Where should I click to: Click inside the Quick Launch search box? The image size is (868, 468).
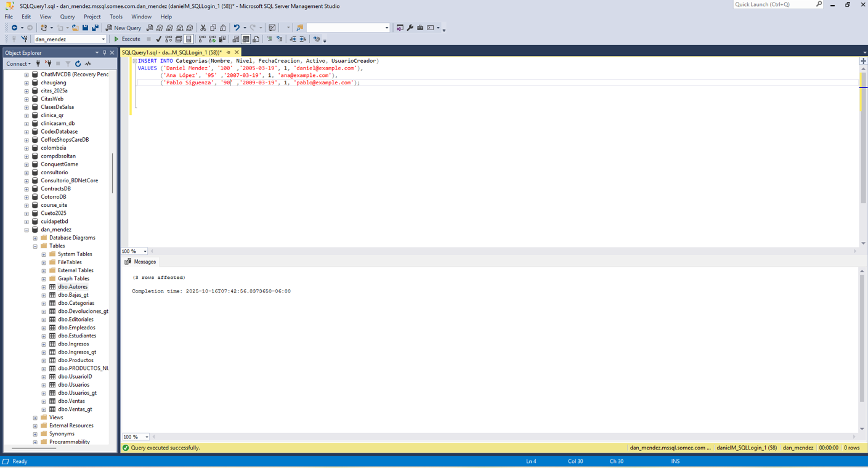click(x=774, y=4)
